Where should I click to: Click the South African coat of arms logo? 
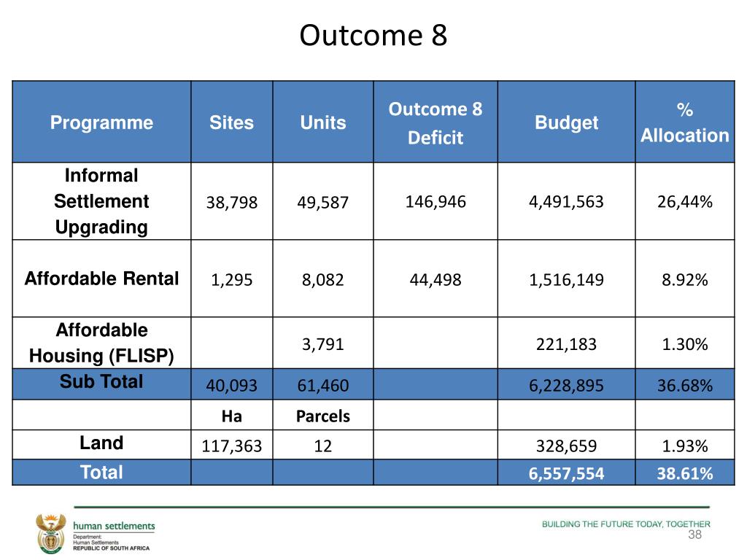(x=51, y=533)
